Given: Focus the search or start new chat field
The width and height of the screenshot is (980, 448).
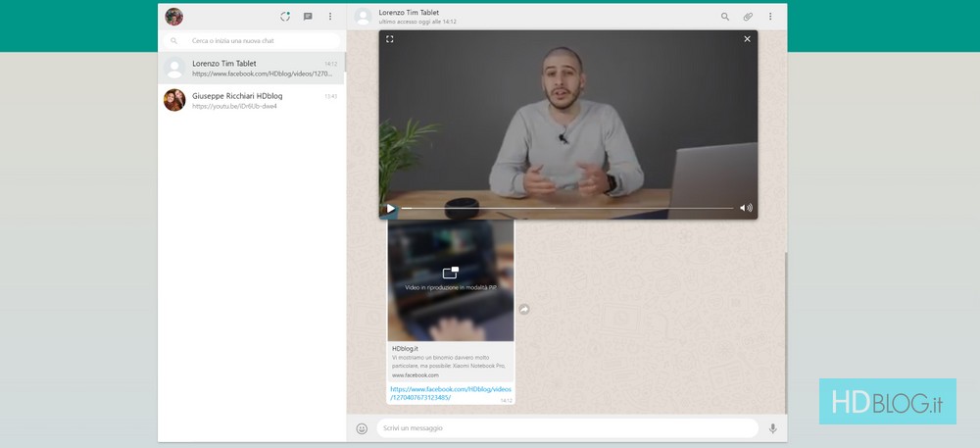Looking at the screenshot, I should (x=252, y=40).
